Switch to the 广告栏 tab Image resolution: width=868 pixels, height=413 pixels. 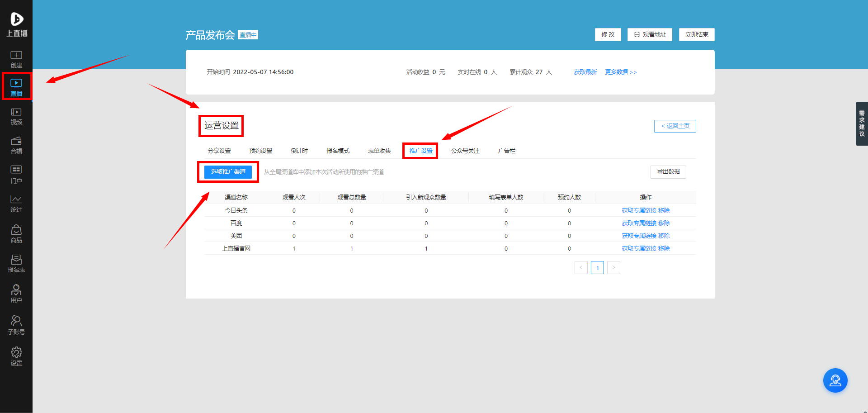click(x=507, y=151)
